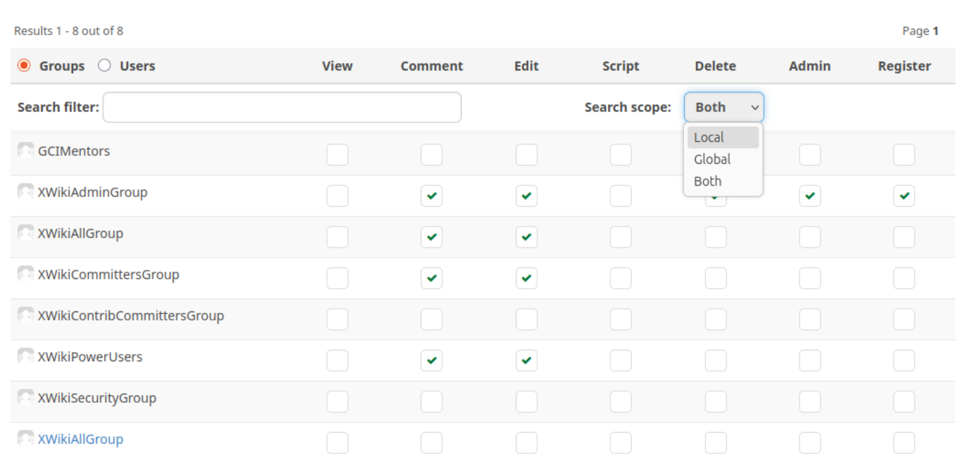
Task: Click the XWikiContribCommittersGroup avatar icon
Action: pos(26,316)
